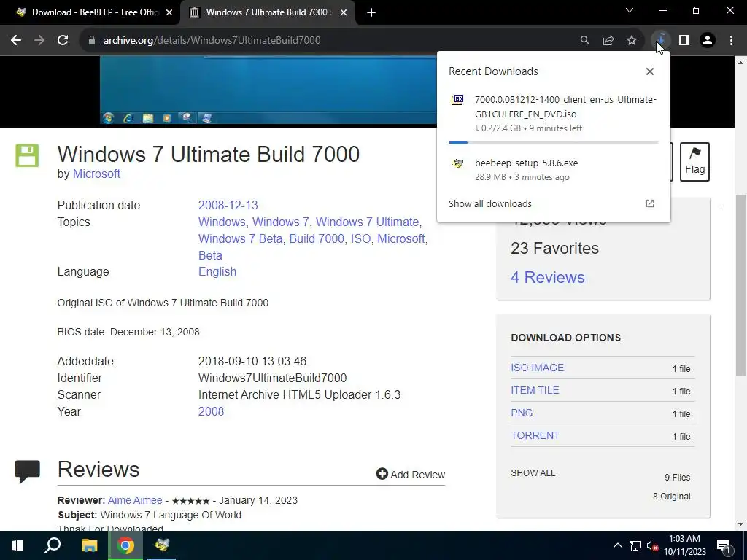This screenshot has height=560, width=747.
Task: Download the ITEM TILE option
Action: 535,390
